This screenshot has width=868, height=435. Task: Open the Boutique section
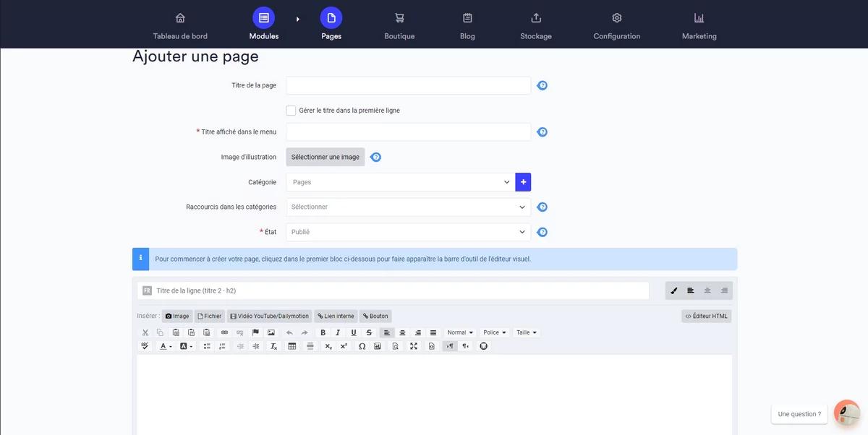click(x=399, y=25)
